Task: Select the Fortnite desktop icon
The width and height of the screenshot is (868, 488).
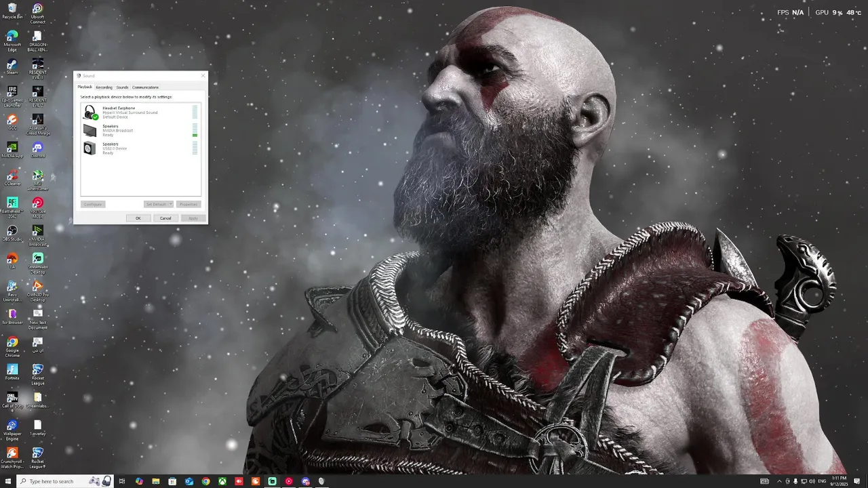Action: click(12, 372)
